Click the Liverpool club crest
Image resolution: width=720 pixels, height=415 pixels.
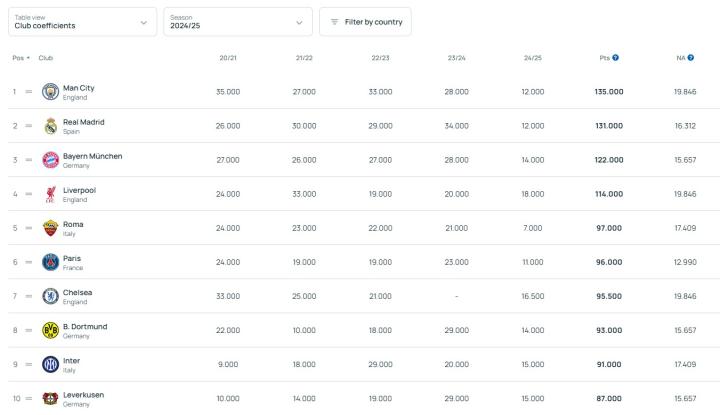point(51,194)
